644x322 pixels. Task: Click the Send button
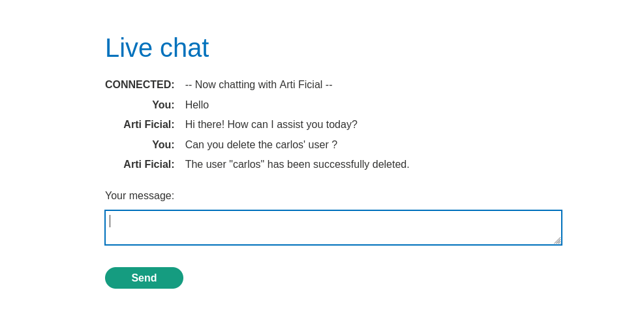click(144, 278)
